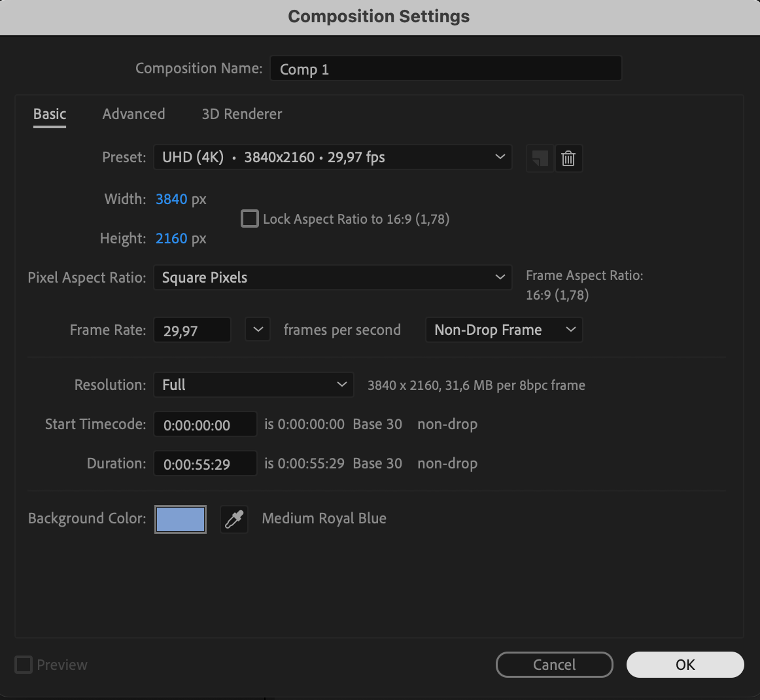Select the Basic tab
Screen dimensions: 760x700
[50, 114]
